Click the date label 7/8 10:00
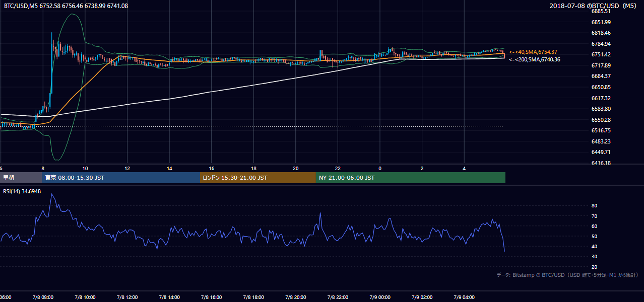Image resolution: width=644 pixels, height=302 pixels. (x=85, y=297)
